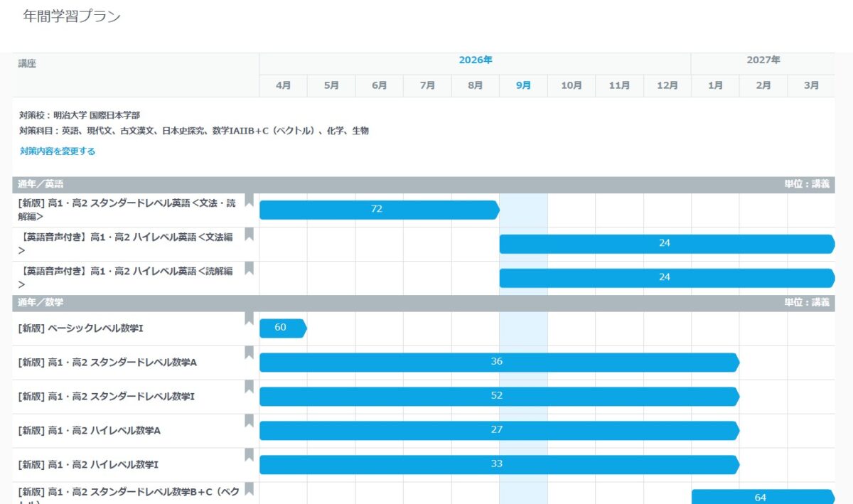Open course ハイレベル英語＜読解編＞
The height and width of the screenshot is (504, 853).
click(x=126, y=277)
